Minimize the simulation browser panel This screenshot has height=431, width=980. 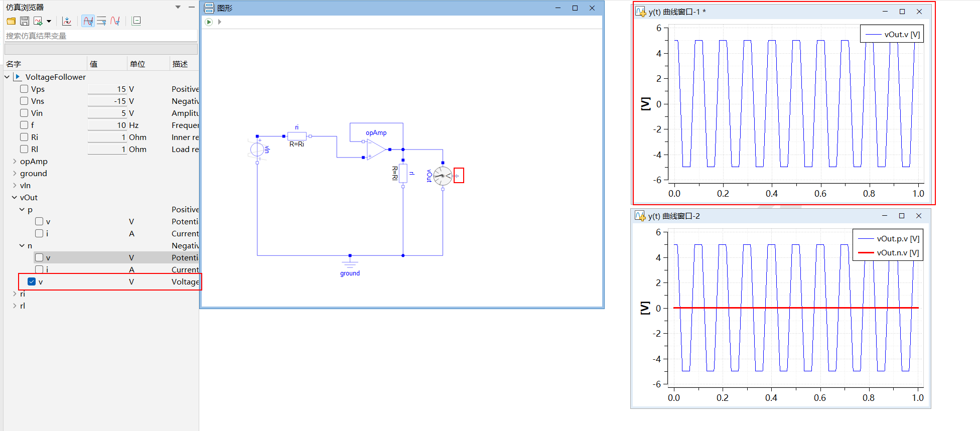(191, 7)
